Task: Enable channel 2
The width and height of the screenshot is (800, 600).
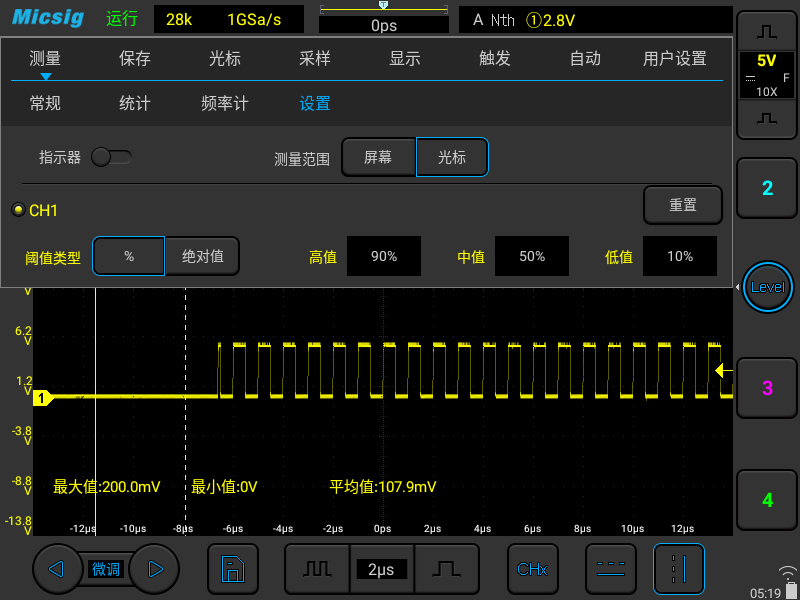Action: click(x=767, y=188)
